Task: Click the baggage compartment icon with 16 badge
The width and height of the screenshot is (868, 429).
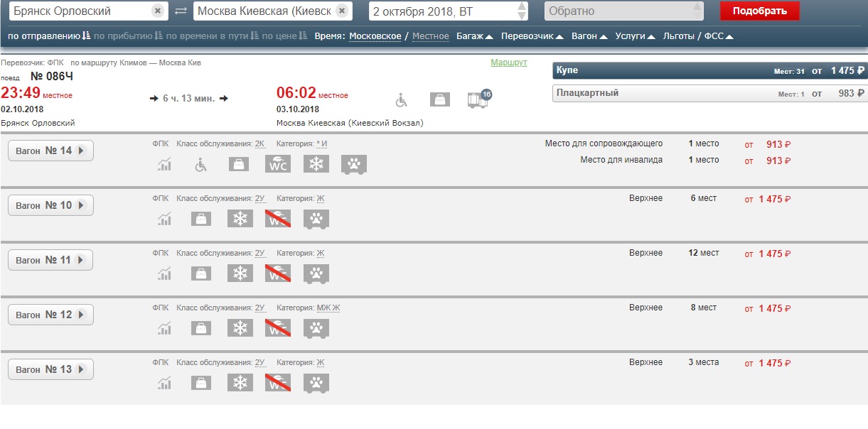Action: point(479,99)
